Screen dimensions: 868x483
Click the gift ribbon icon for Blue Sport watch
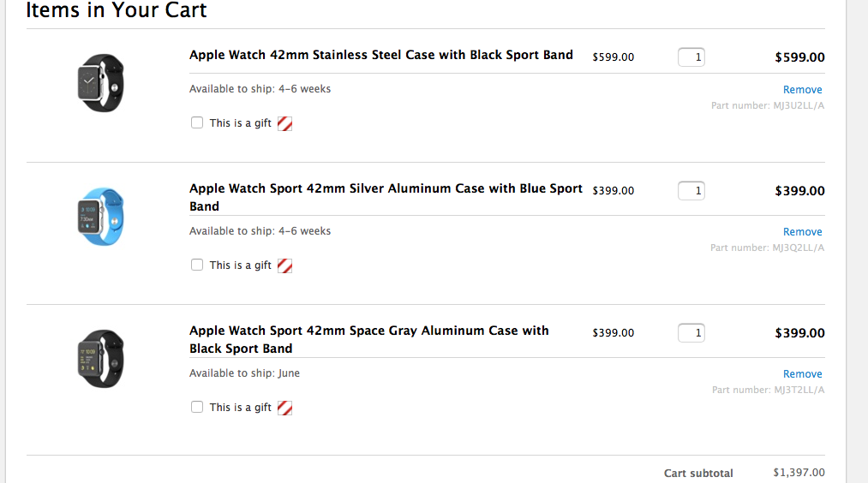click(x=284, y=265)
